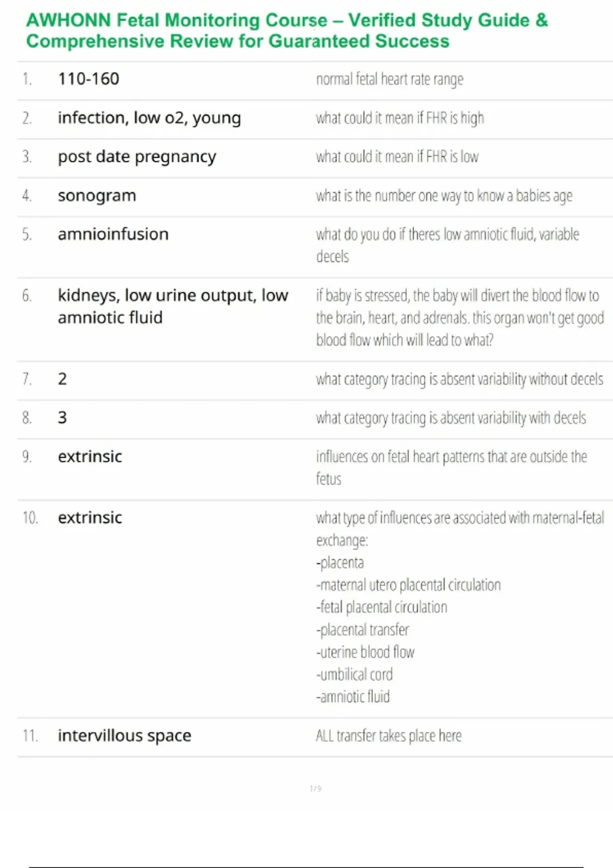Select the term "extrinsic" in row 9
This screenshot has height=868, width=613.
pos(90,456)
